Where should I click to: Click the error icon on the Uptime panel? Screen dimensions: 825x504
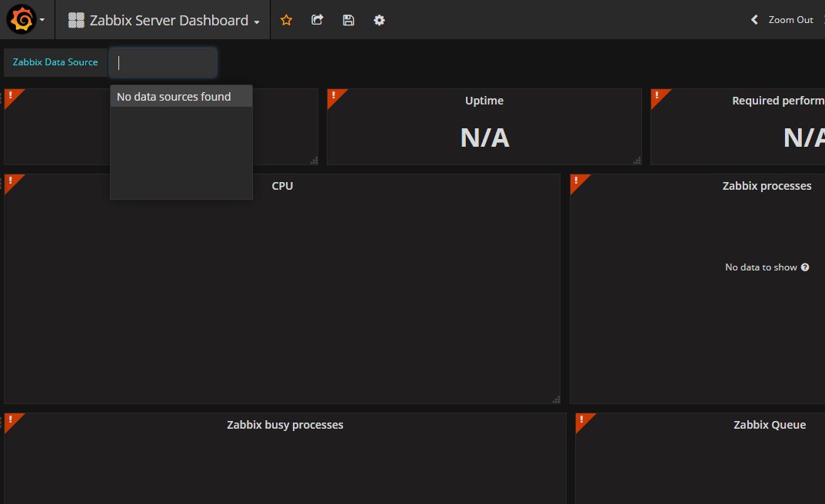tap(334, 96)
